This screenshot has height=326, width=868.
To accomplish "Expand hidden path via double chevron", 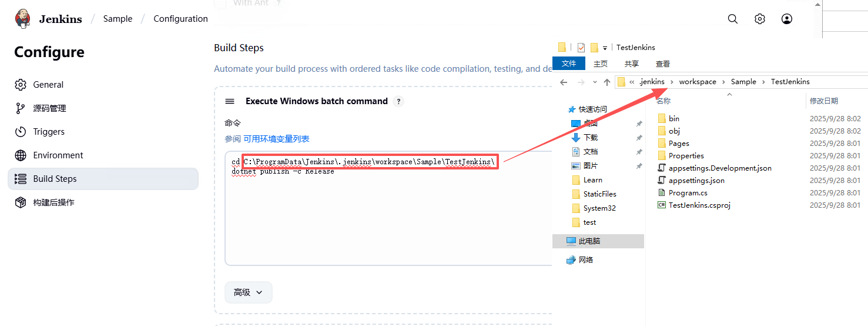I will [x=632, y=82].
